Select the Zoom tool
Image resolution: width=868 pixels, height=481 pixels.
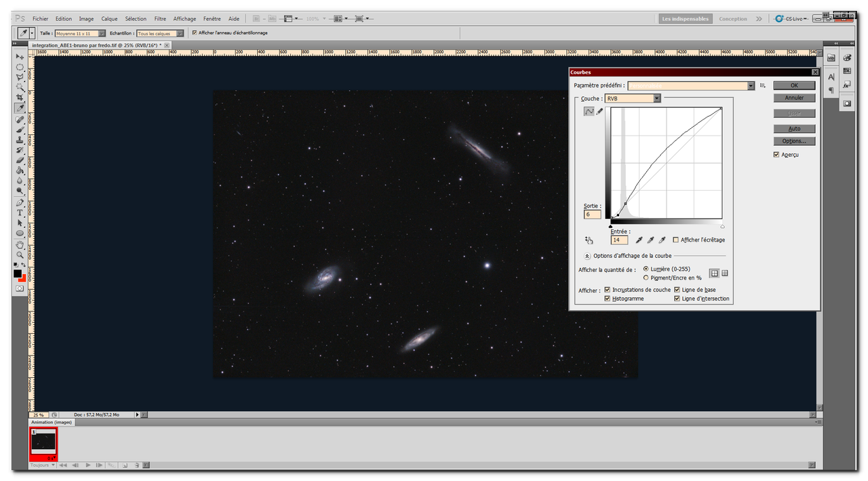coord(20,254)
